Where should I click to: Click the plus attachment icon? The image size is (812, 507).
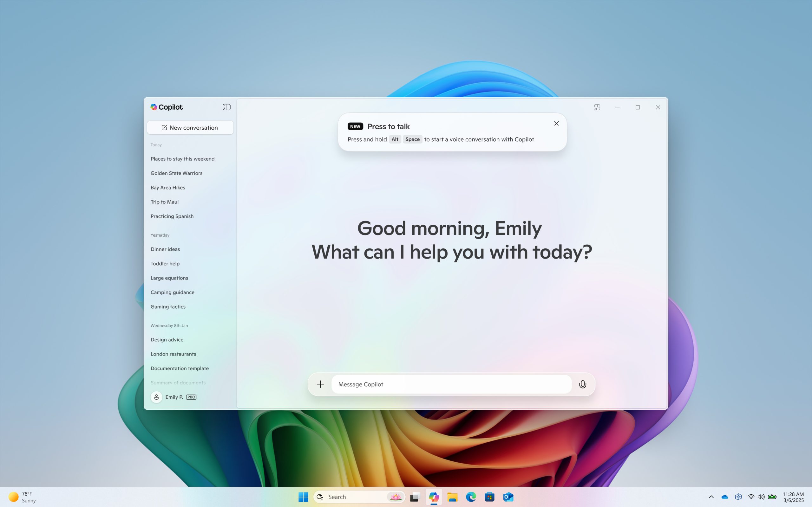pyautogui.click(x=320, y=384)
